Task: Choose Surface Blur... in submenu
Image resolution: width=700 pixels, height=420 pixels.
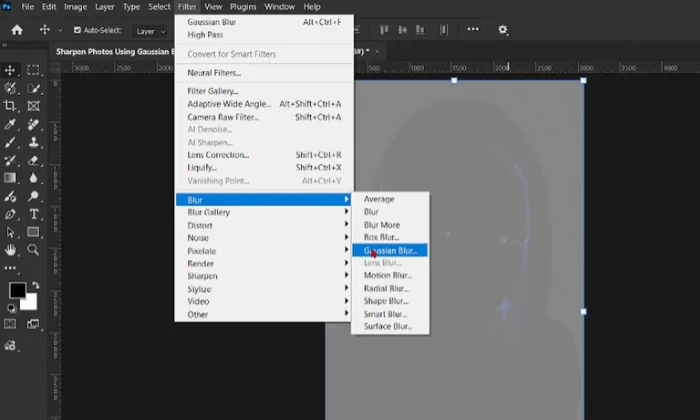Action: click(390, 326)
